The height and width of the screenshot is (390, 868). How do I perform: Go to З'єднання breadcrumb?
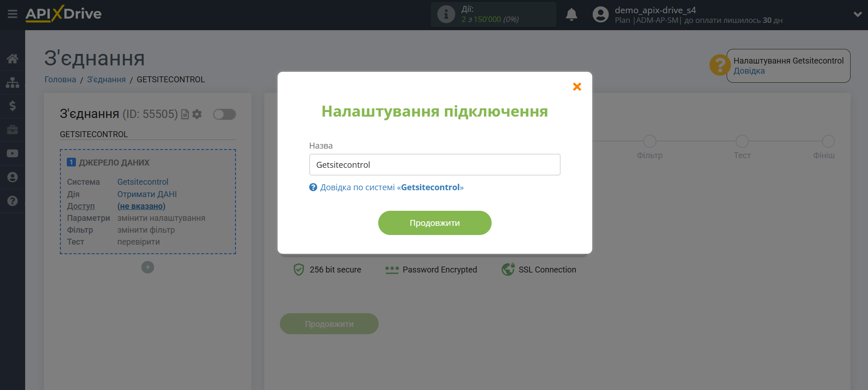click(x=107, y=80)
